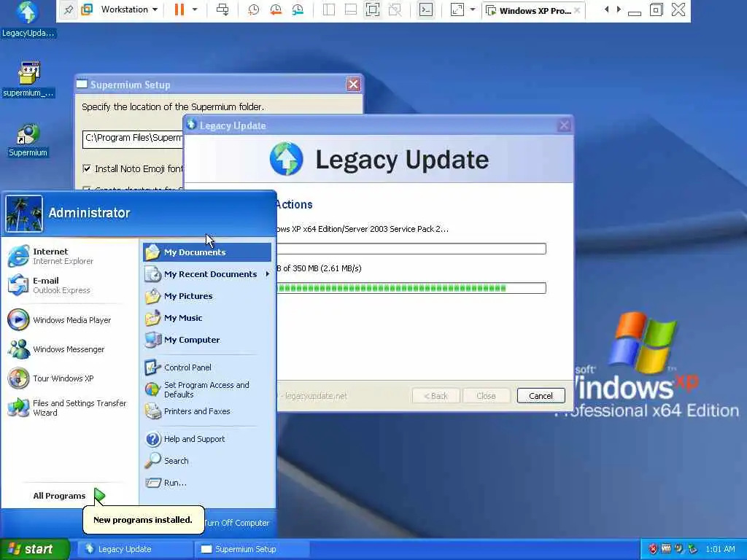The image size is (747, 560).
Task: Select supermium installer desktop icon
Action: [x=28, y=79]
